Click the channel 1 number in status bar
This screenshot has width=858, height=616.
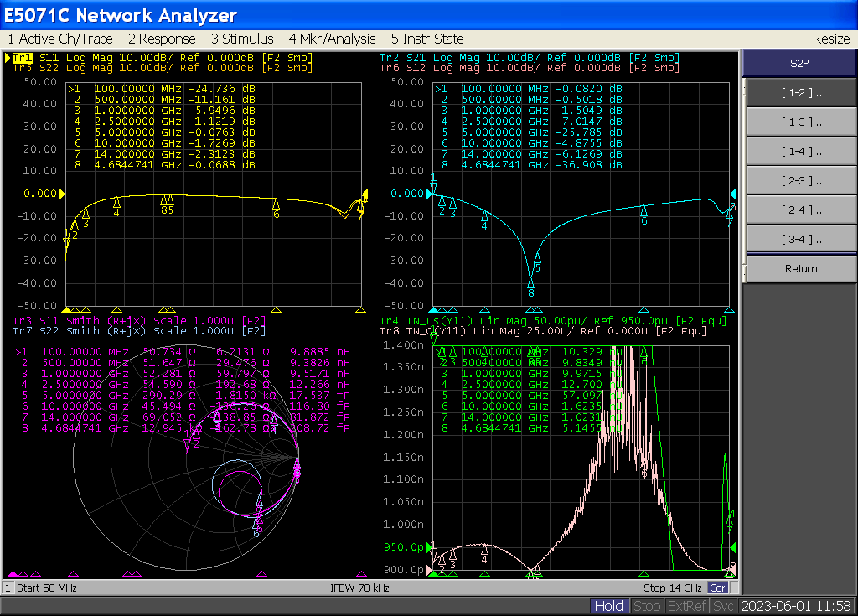coord(8,588)
